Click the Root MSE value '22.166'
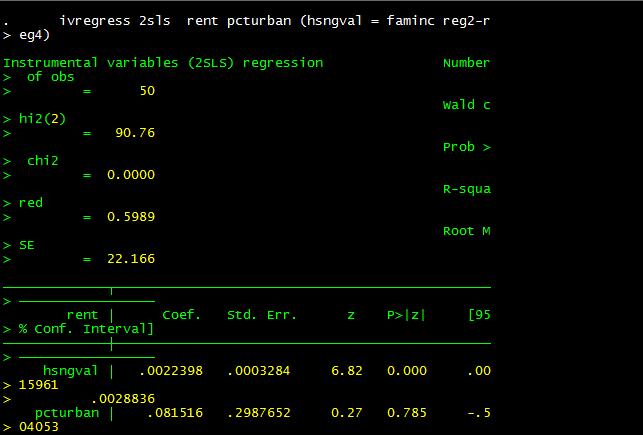The image size is (643, 435). click(x=131, y=259)
